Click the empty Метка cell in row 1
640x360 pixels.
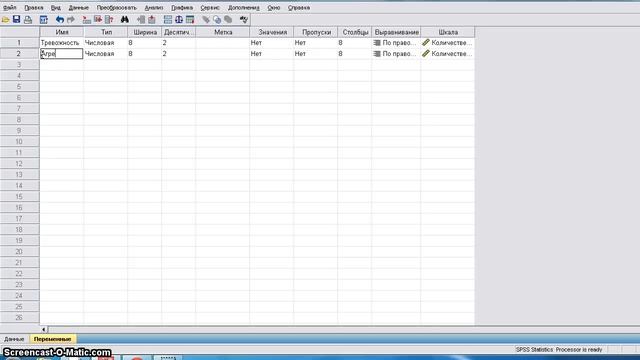(223, 43)
